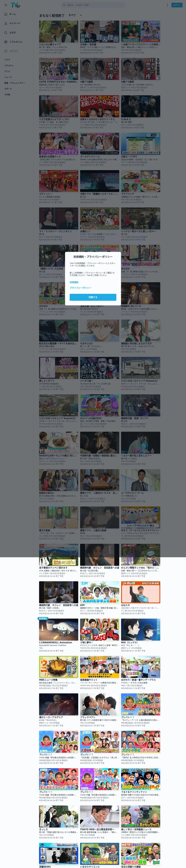Open the CUTIE STREET thumbnail

tap(58, 69)
